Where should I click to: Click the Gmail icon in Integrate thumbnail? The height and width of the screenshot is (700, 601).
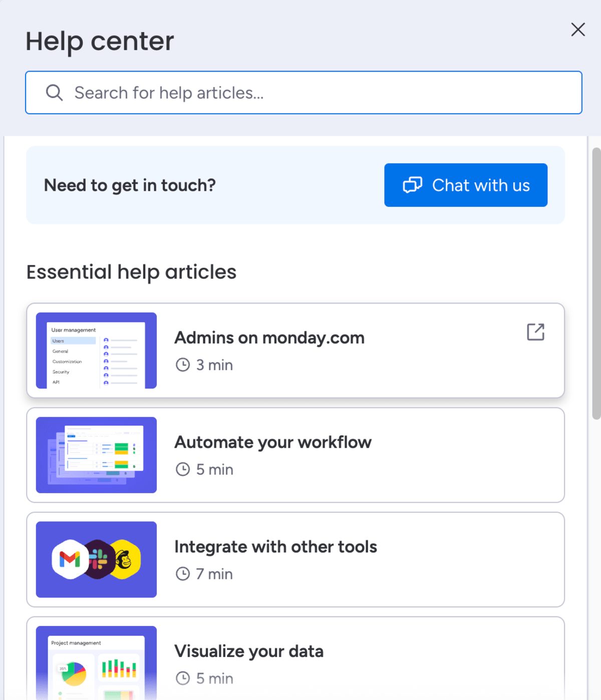point(70,560)
